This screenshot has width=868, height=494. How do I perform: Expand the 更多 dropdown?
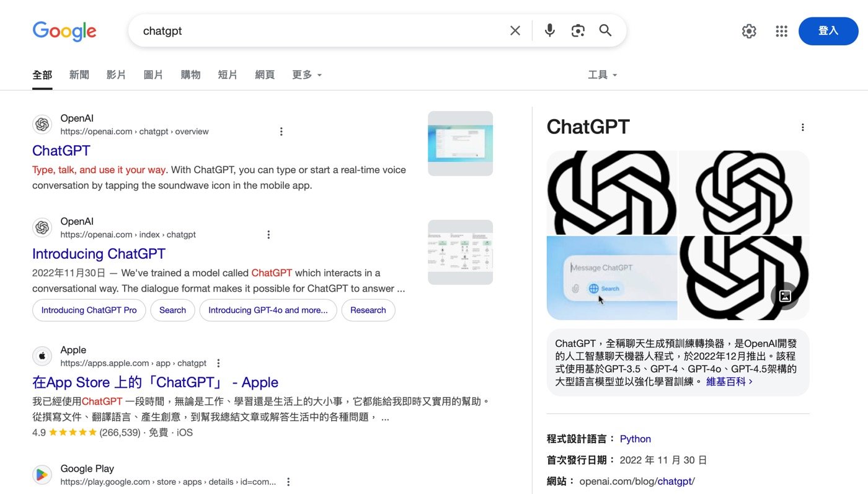(x=307, y=75)
